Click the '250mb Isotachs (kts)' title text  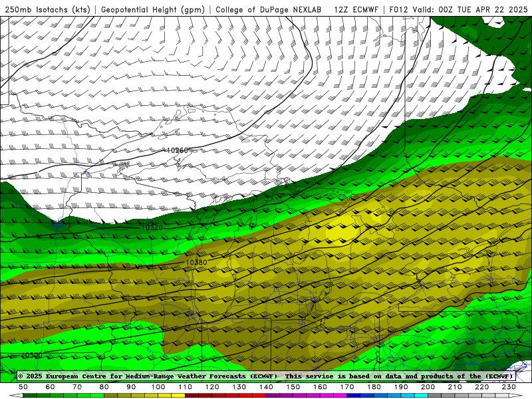pos(47,10)
